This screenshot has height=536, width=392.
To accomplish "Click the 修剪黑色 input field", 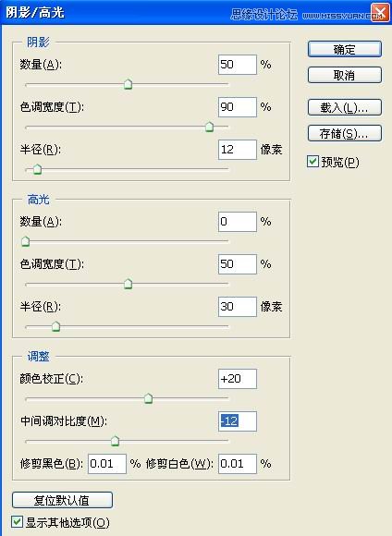I will tap(107, 464).
